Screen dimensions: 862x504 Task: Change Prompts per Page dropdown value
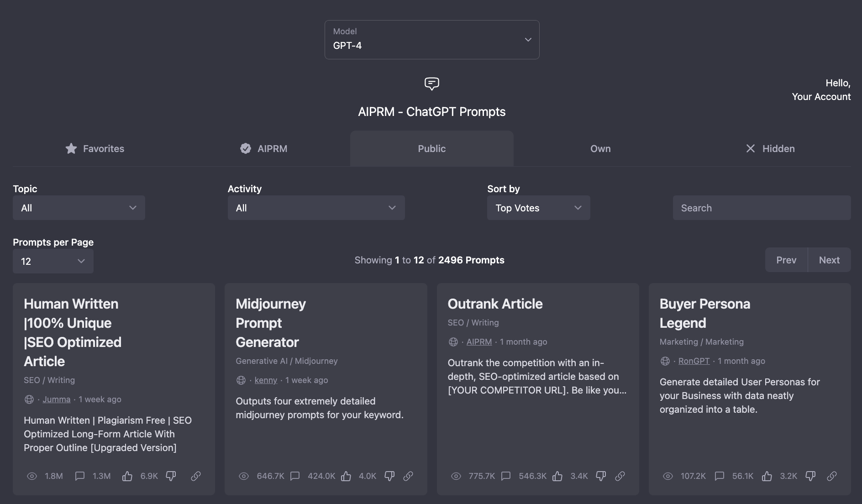coord(53,261)
